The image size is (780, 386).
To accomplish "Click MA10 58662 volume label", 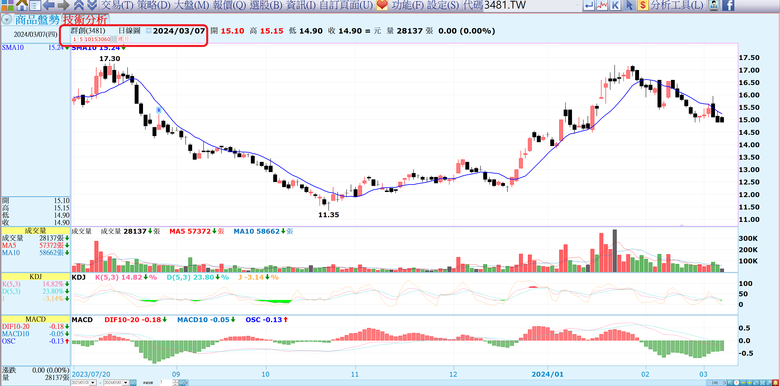I will (x=265, y=231).
